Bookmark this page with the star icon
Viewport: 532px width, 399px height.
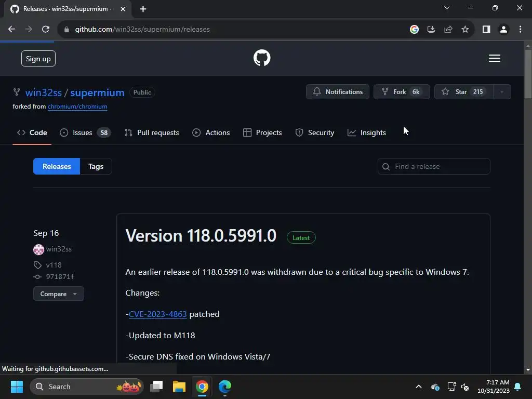pos(465,30)
